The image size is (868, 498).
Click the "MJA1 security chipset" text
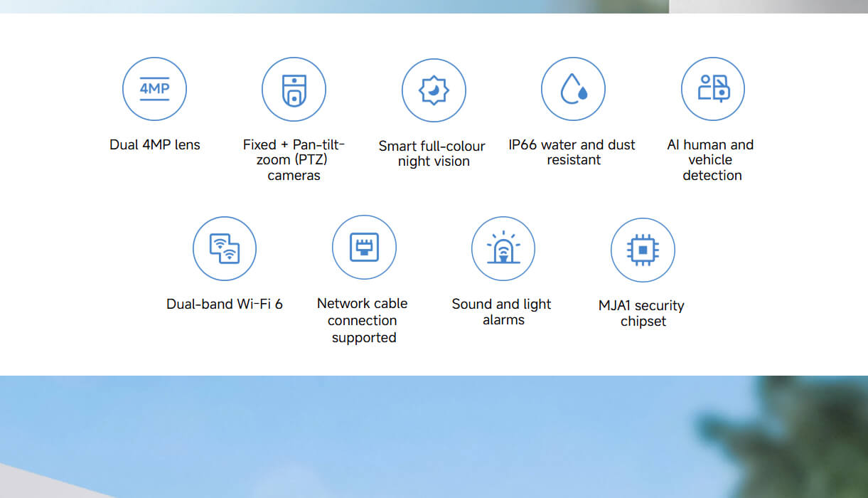(642, 313)
